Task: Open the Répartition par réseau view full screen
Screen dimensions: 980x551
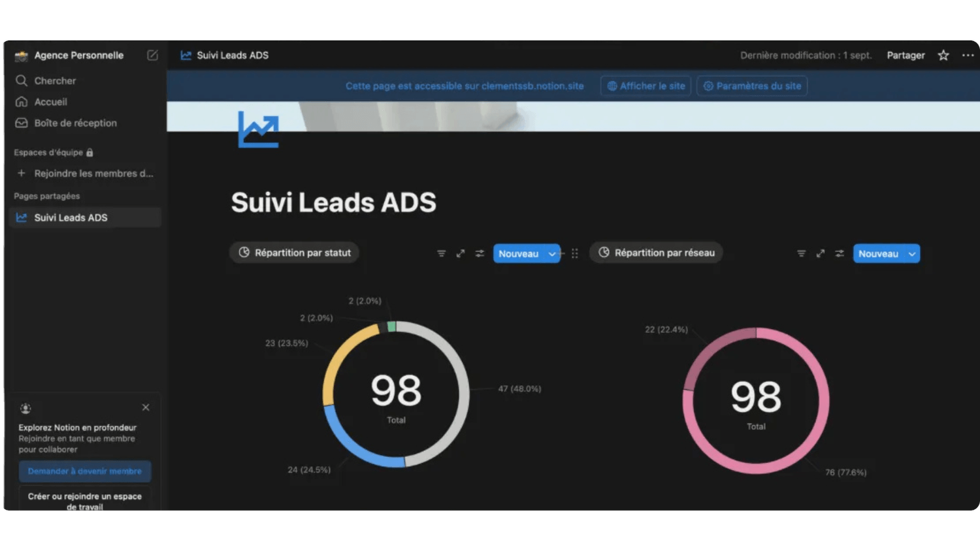Action: [821, 253]
